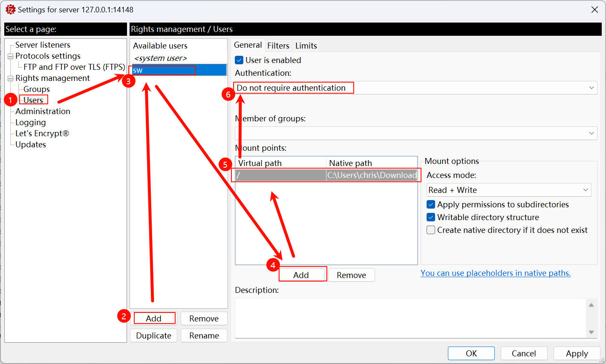Click the Virtual path column header
Image resolution: width=606 pixels, height=364 pixels.
[280, 163]
